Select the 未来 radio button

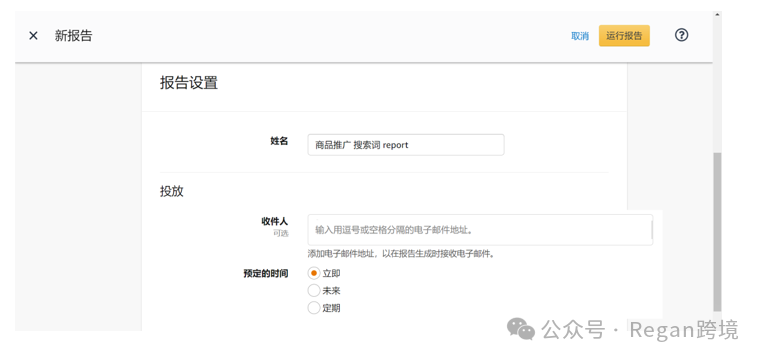(314, 291)
